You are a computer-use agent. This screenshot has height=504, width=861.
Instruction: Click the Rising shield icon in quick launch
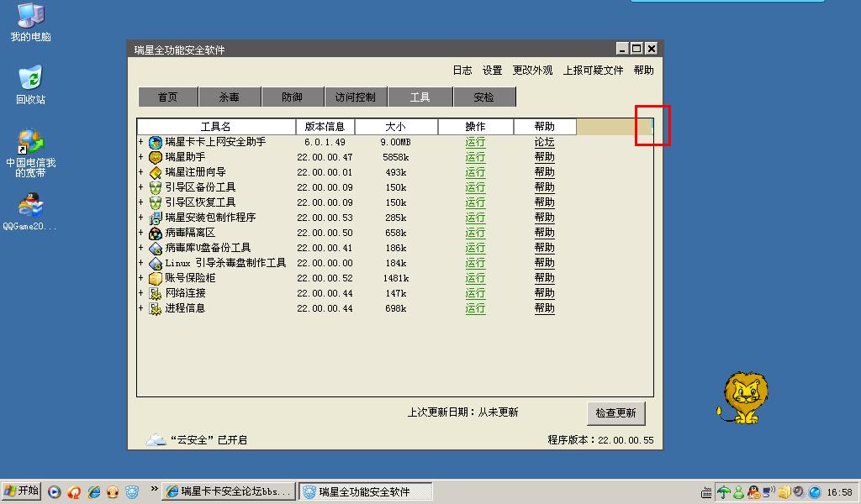[132, 492]
